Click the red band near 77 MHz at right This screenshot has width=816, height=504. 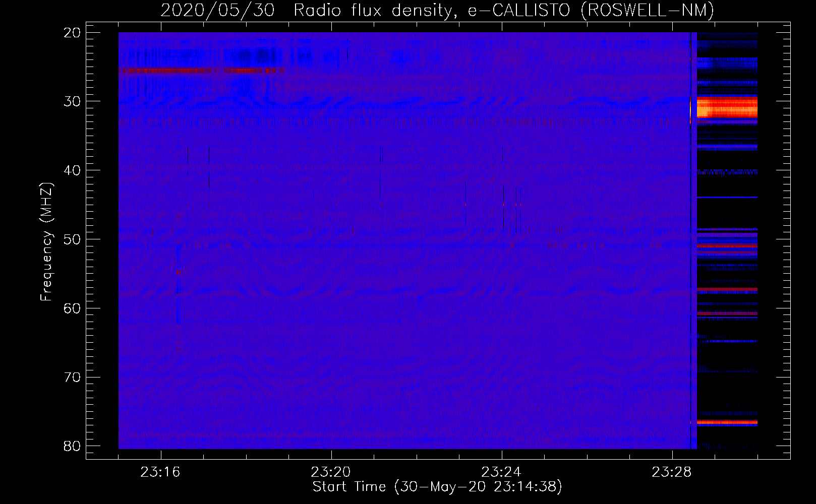pos(727,422)
